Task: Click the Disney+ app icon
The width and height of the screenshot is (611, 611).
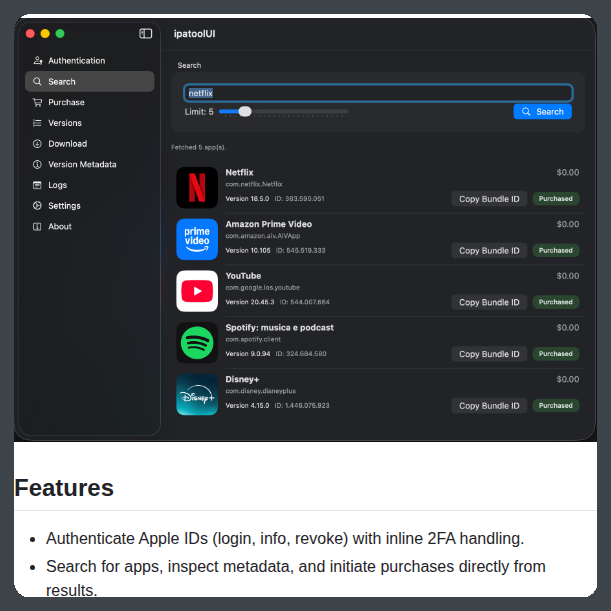Action: coord(197,394)
